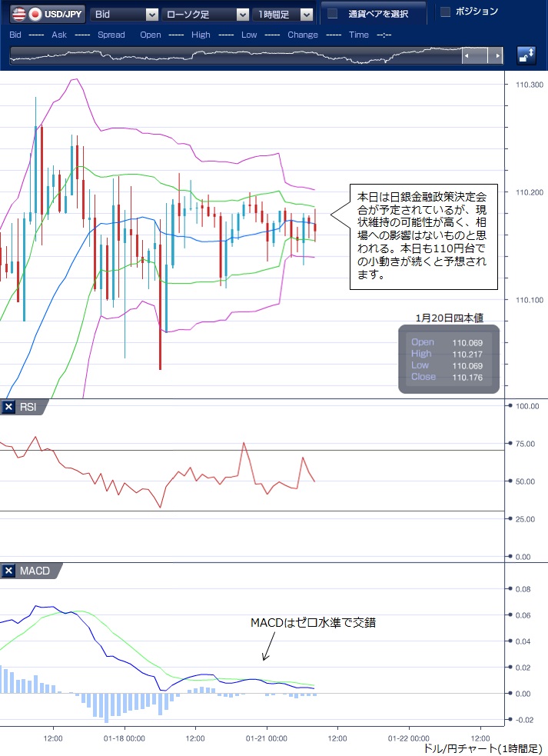Click the MACD panel tab label

(x=35, y=571)
